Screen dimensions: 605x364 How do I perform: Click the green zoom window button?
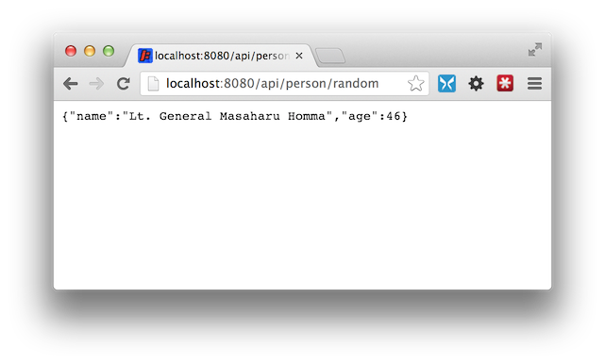[x=109, y=51]
